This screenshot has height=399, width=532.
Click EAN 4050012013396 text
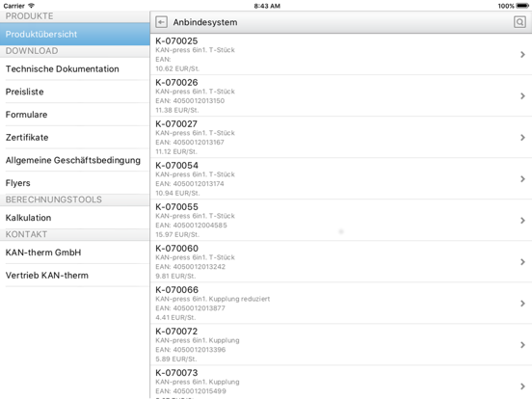tap(190, 350)
